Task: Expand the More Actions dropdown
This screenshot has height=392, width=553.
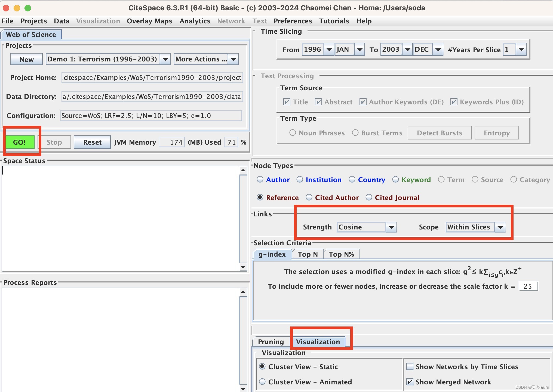Action: (x=234, y=59)
